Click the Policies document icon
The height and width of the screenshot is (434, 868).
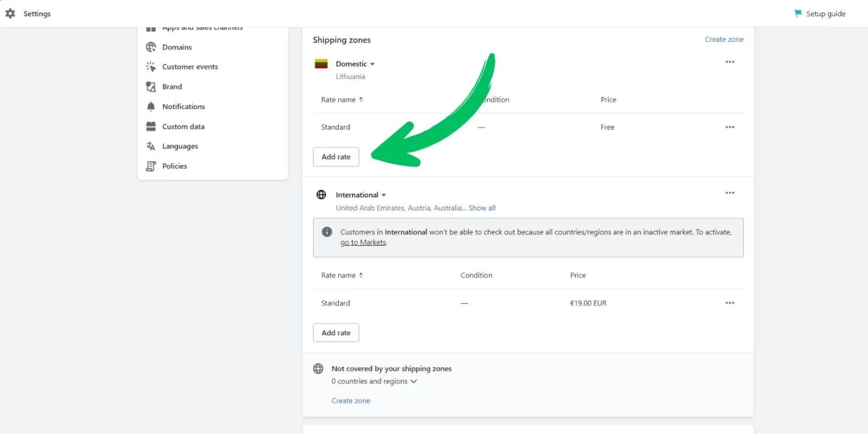[x=151, y=166]
